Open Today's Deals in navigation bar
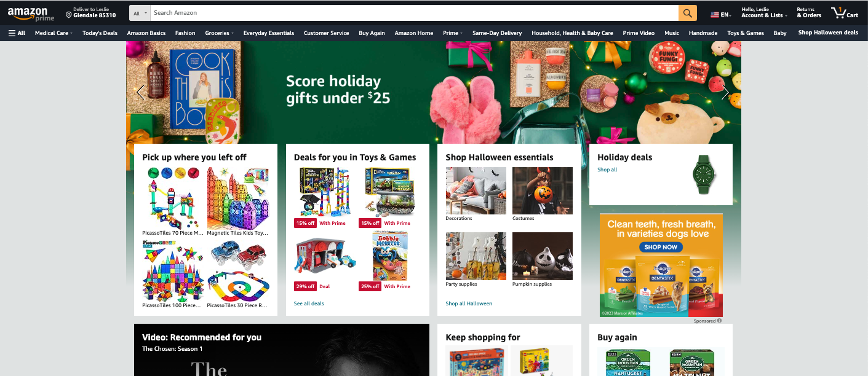The image size is (868, 376). click(x=100, y=33)
